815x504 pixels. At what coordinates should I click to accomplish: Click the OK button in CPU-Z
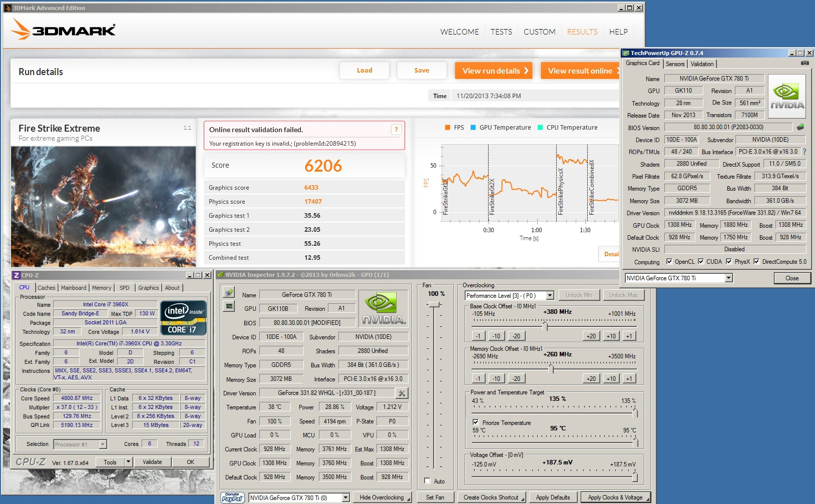click(190, 462)
